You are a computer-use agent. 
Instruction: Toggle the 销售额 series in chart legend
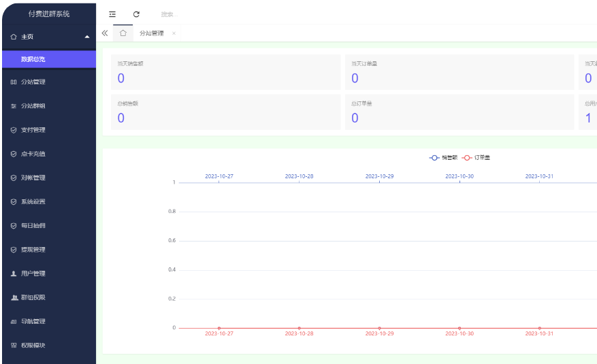coord(443,157)
